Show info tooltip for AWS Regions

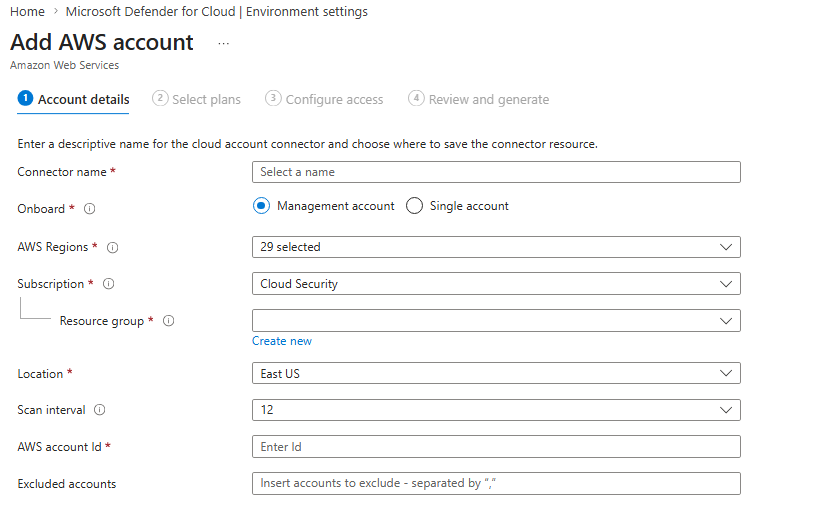tap(112, 247)
